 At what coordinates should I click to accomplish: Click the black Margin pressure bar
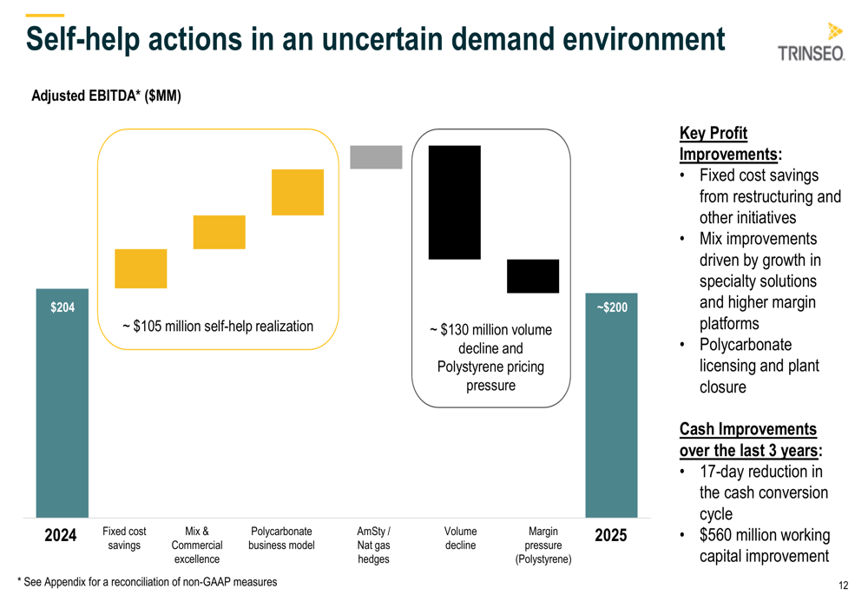pyautogui.click(x=533, y=276)
